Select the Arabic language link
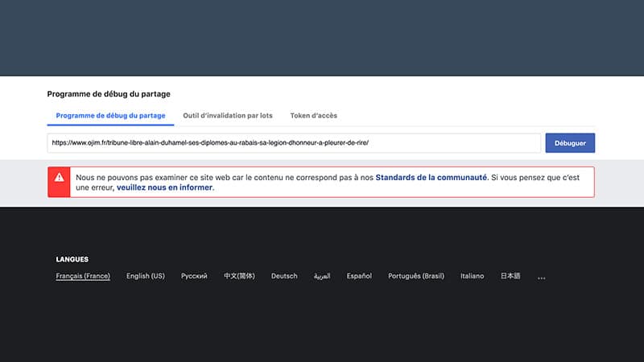Image resolution: width=644 pixels, height=362 pixels. coord(322,276)
